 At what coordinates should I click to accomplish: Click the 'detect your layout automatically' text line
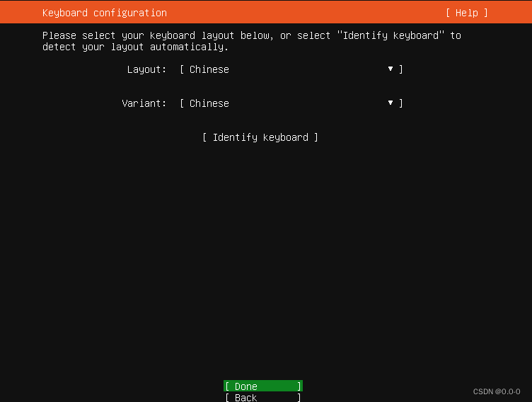point(135,47)
